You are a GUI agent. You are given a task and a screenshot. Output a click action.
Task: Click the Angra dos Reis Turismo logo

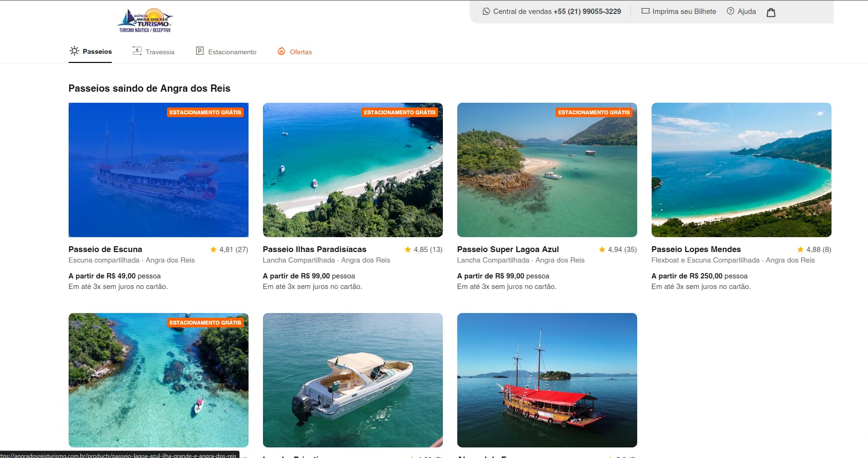(x=145, y=21)
